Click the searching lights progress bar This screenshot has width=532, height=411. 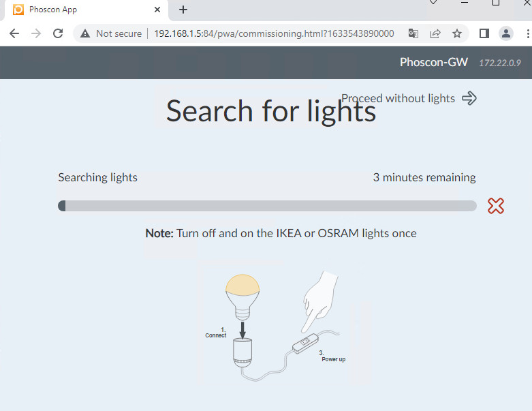coord(267,206)
